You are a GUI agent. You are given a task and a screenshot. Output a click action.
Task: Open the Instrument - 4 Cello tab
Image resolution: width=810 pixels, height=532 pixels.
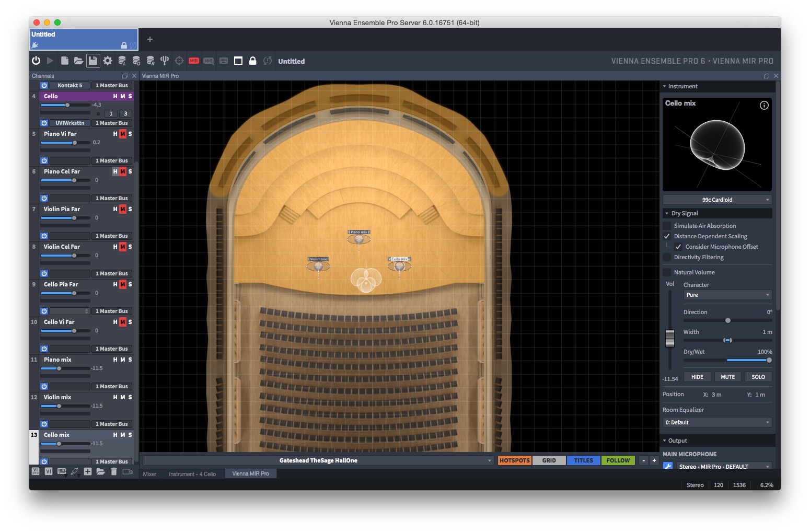click(192, 474)
